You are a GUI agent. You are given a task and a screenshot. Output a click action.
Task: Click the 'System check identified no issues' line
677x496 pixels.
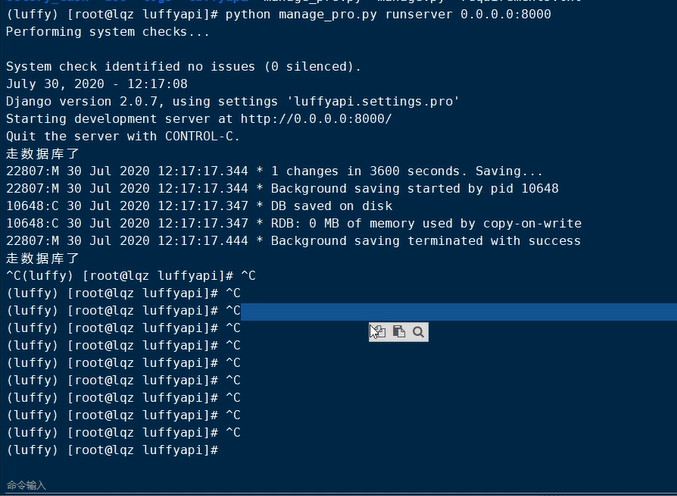click(183, 67)
